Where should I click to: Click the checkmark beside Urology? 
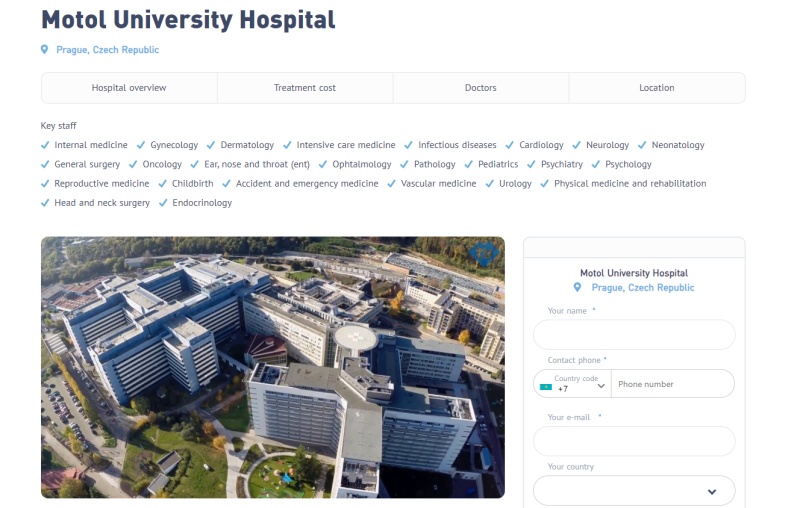489,184
